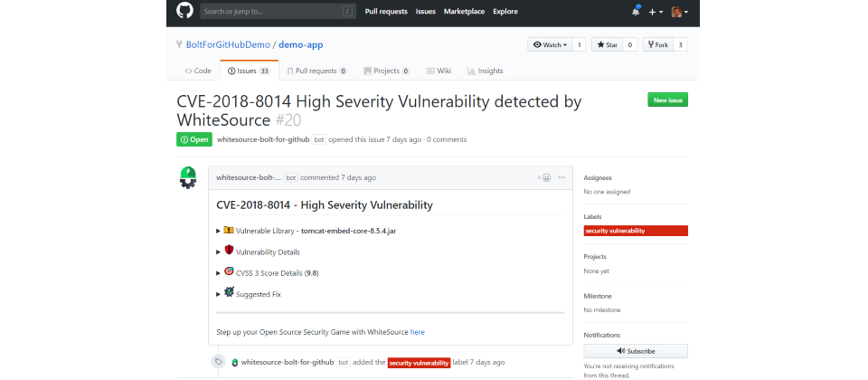Subscribe to thread notifications
The width and height of the screenshot is (868, 380).
point(636,351)
